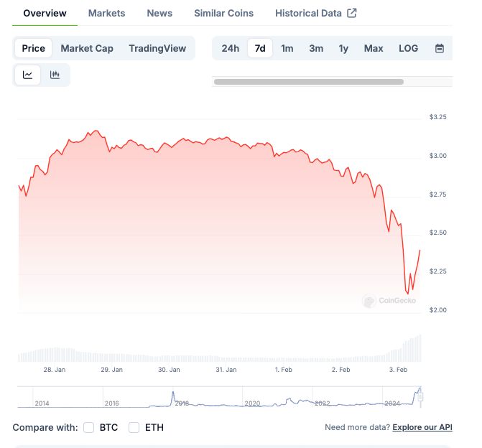482x448 pixels.
Task: Toggle LOG scale on chart
Action: 408,48
